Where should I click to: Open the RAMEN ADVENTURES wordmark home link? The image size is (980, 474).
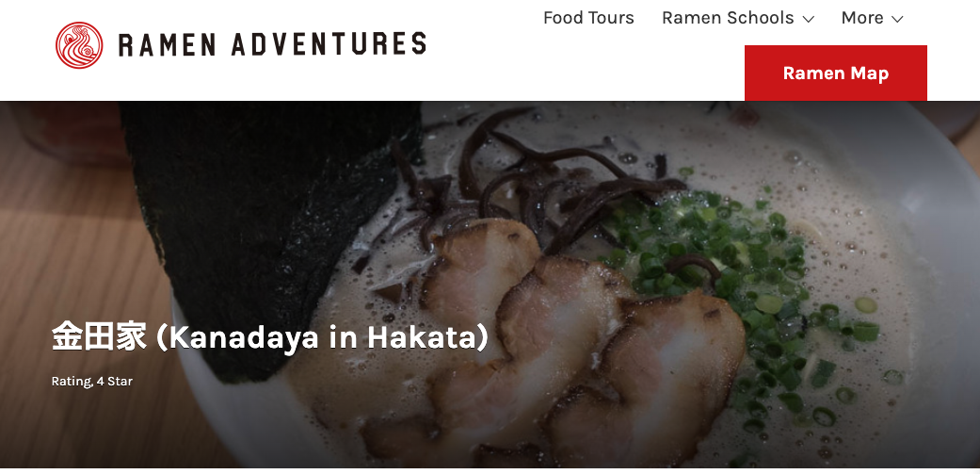pos(272,45)
